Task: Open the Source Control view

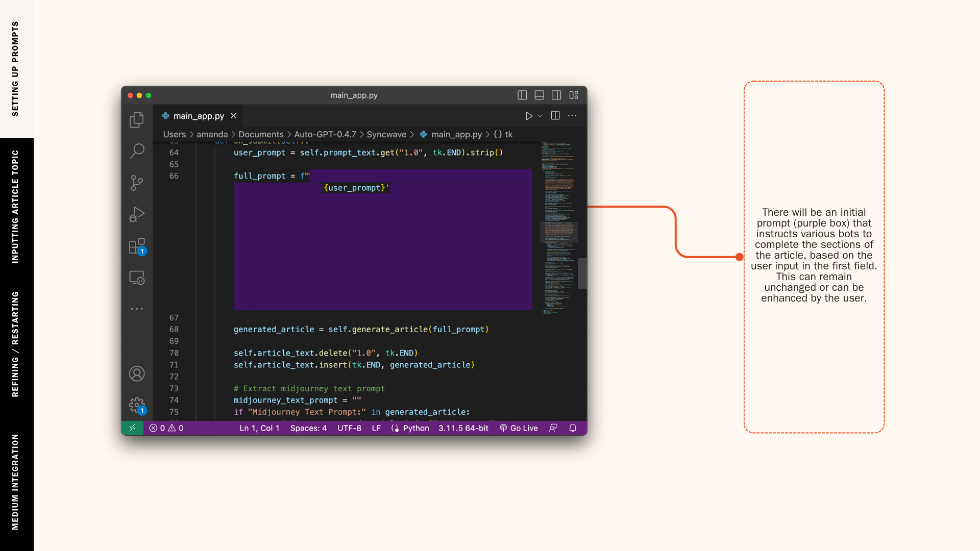Action: [x=136, y=183]
